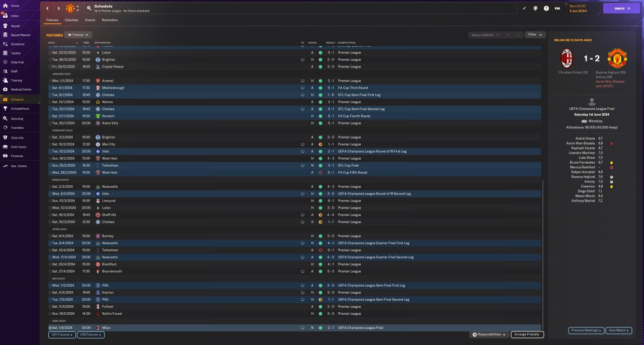Go back with the left arrow
Viewport: 644px width, 345px height.
(48, 9)
